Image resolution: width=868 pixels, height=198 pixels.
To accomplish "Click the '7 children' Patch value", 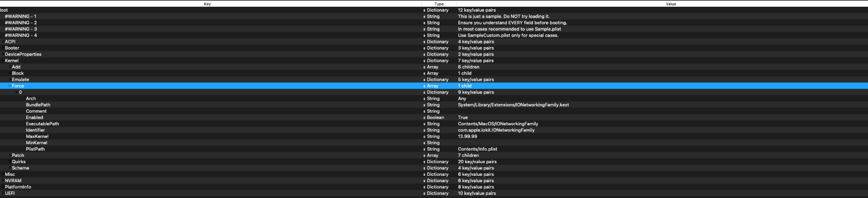I will 468,156.
